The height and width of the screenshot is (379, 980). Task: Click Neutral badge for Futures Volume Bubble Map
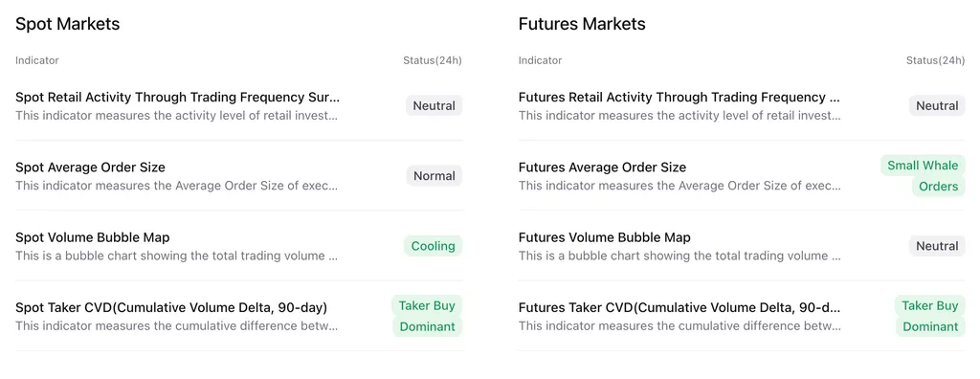click(x=937, y=246)
